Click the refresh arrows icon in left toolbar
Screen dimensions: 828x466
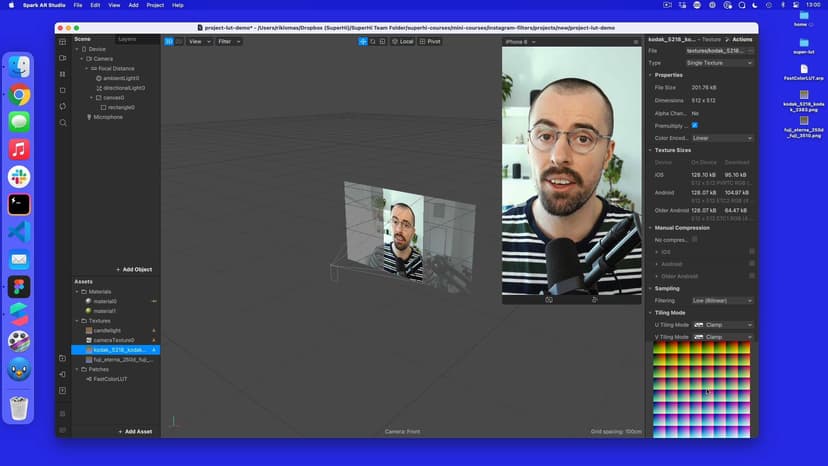[x=62, y=106]
